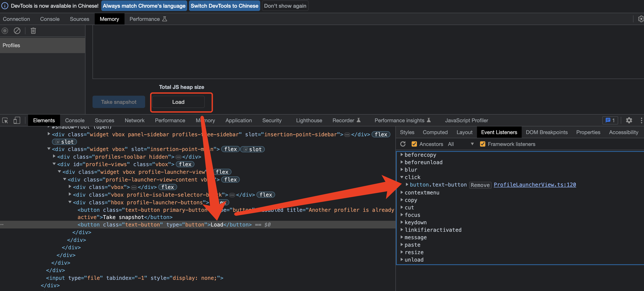644x291 pixels.
Task: Click the Take snapshot button
Action: point(119,102)
